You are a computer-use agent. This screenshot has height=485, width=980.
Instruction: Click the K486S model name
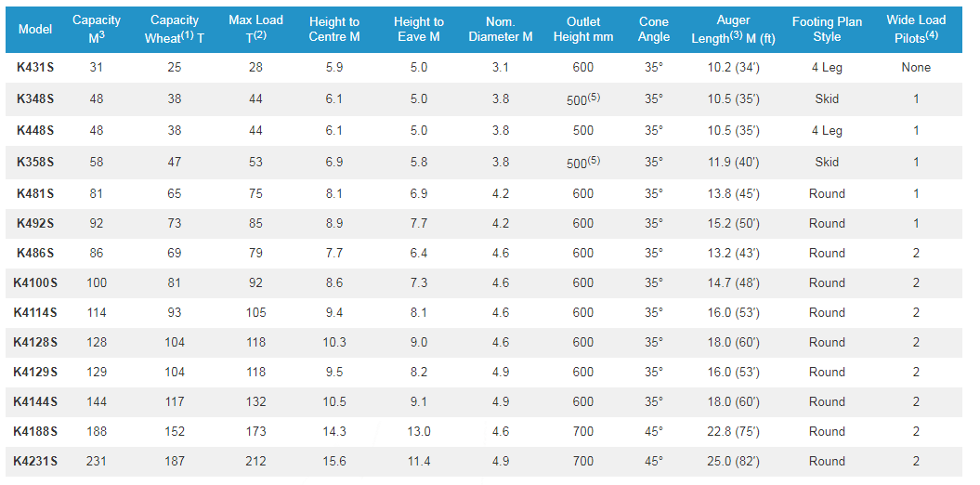[35, 253]
